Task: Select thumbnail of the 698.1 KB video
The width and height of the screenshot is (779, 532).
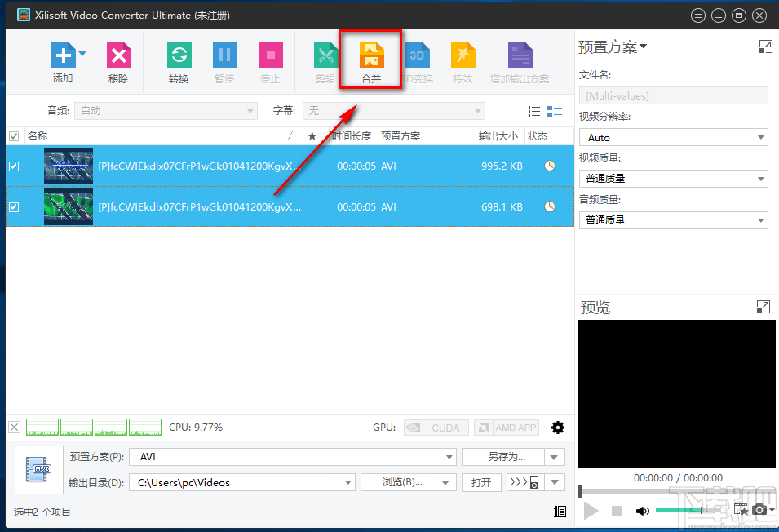Action: click(69, 206)
